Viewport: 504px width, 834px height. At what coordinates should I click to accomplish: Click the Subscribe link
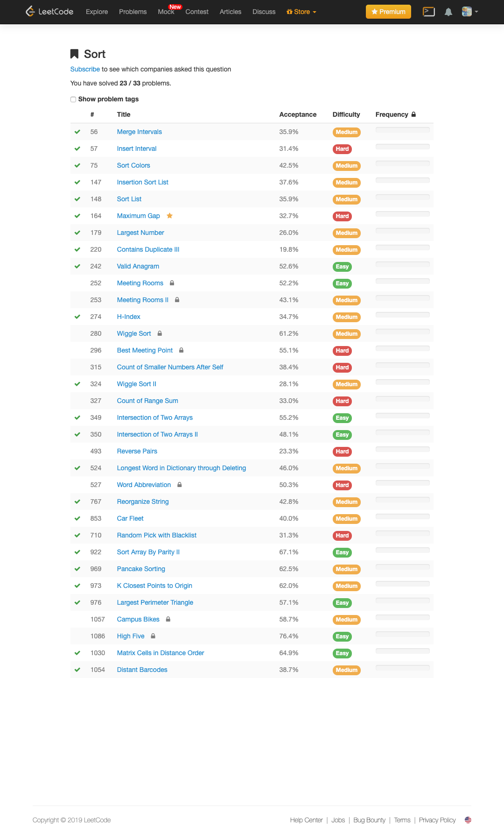point(85,69)
